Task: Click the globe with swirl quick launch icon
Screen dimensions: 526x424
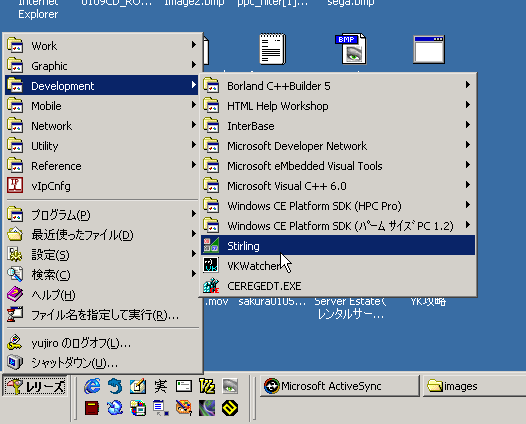Action: 207,408
